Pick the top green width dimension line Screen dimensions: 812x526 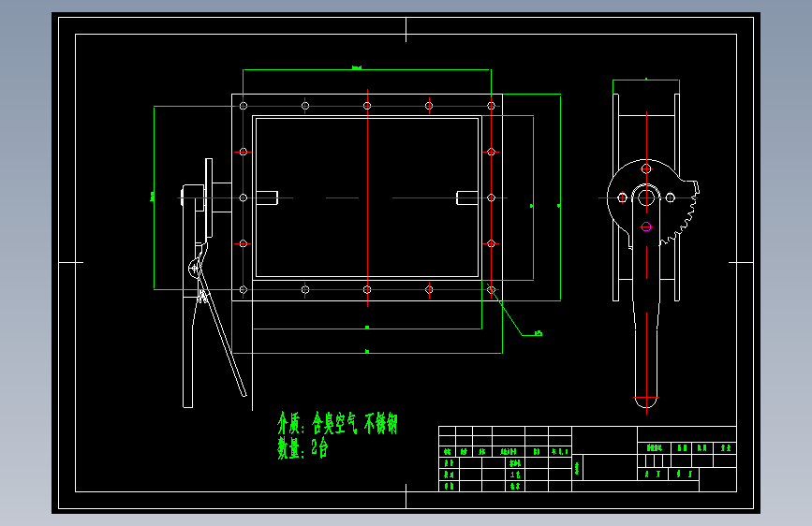(x=367, y=69)
